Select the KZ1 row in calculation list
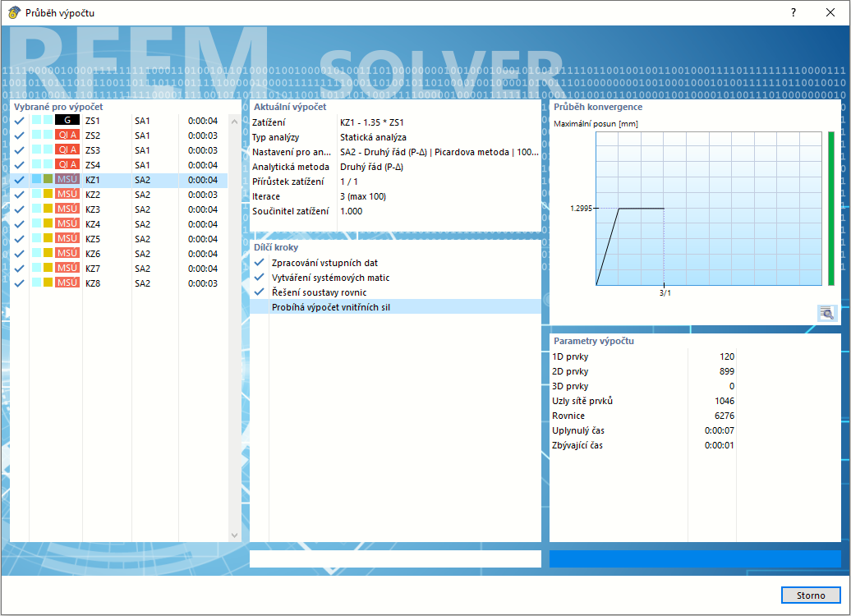This screenshot has width=851, height=616. [x=119, y=180]
